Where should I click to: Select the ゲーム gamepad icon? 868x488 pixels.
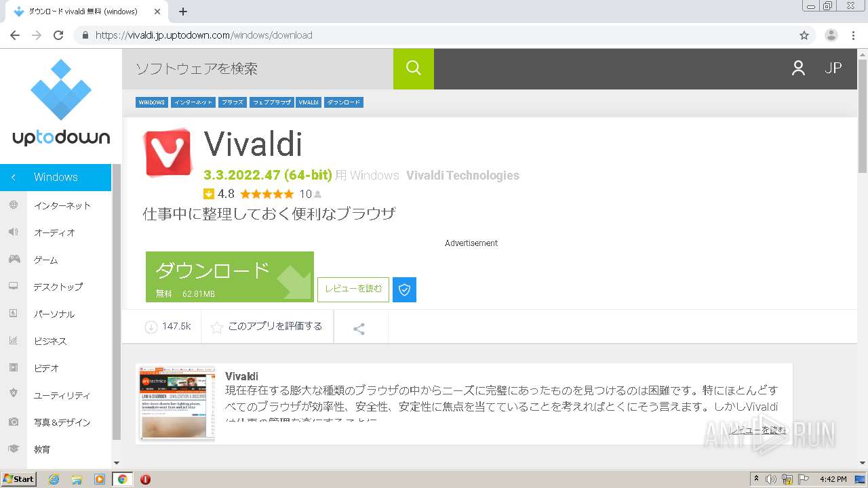pos(14,260)
